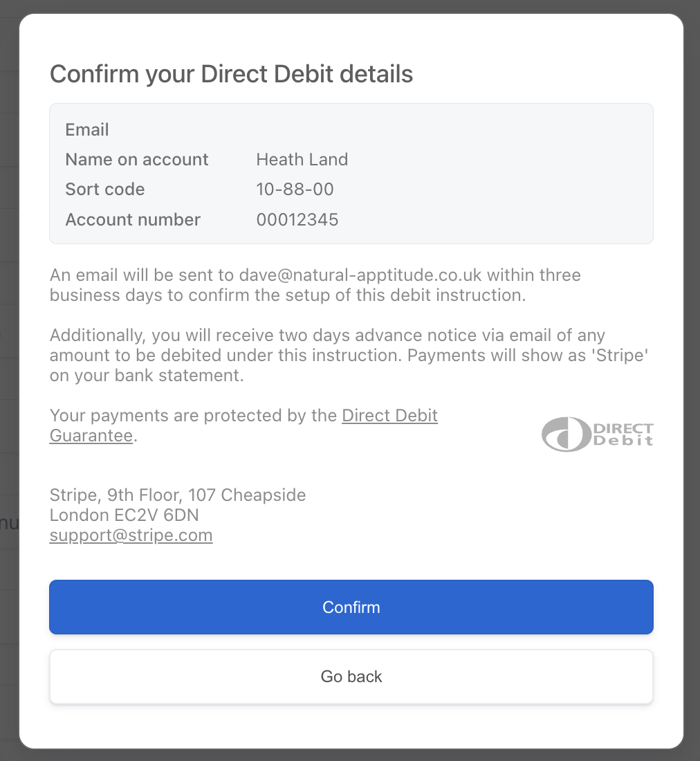The width and height of the screenshot is (700, 761).
Task: Click the Stripe, 9th Floor, 107 Cheapside address line
Action: click(x=178, y=495)
